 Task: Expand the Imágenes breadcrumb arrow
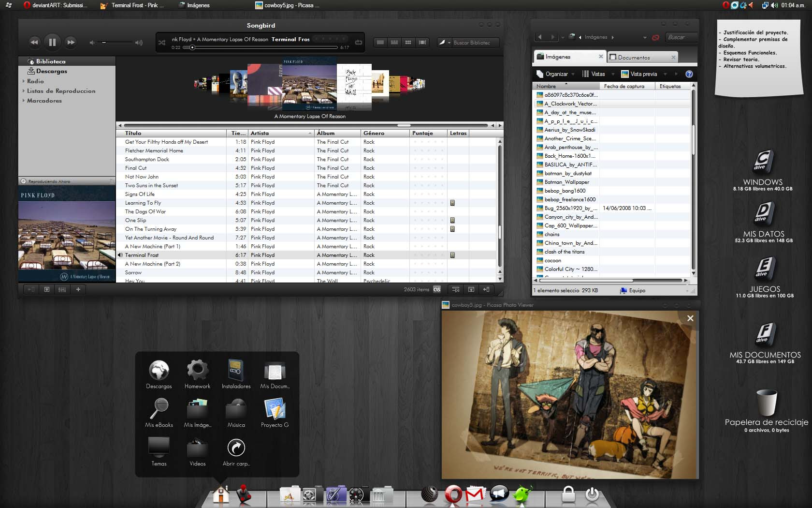[613, 37]
